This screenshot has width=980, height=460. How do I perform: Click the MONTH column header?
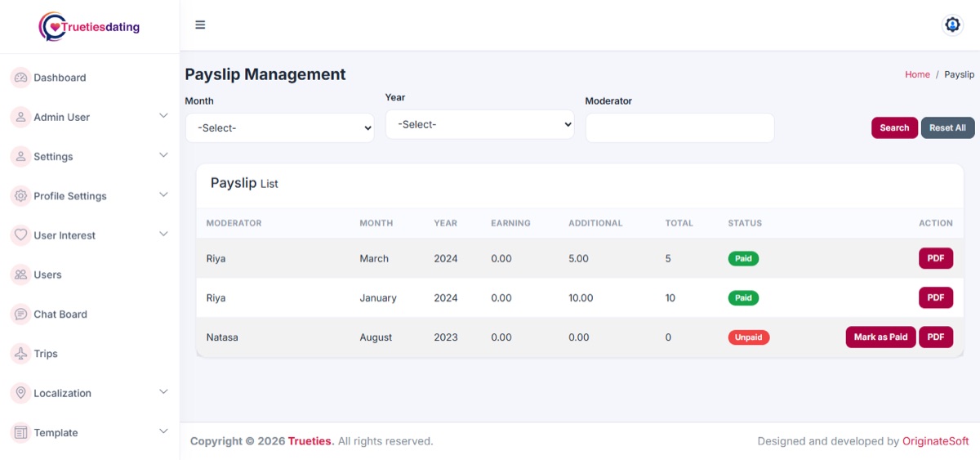(x=376, y=223)
